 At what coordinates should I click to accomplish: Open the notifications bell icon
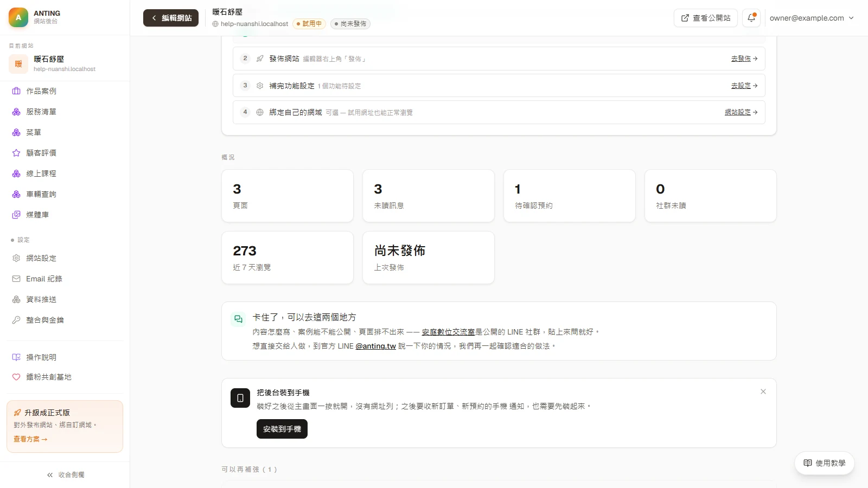[751, 18]
